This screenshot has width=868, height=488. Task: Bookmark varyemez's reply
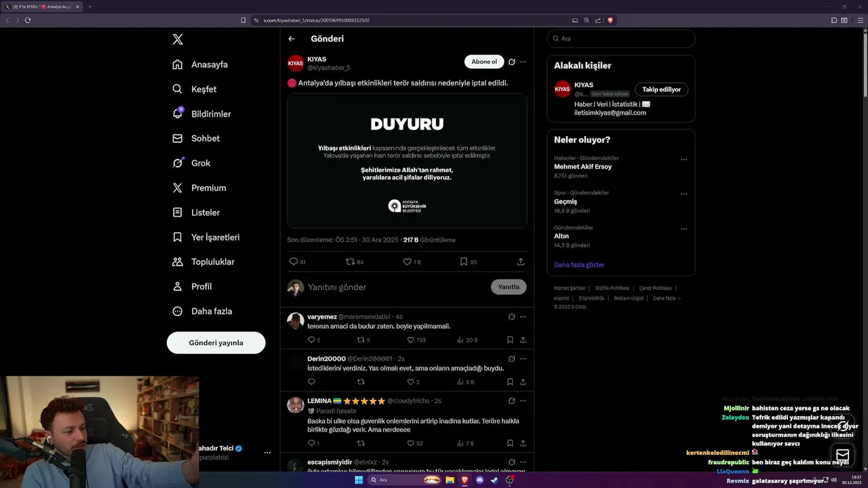[x=510, y=340]
